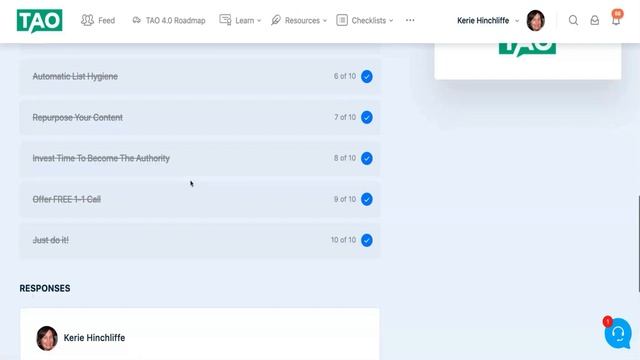
Task: Uncheck Invest Time To Become The Authority checkmark
Action: (x=367, y=158)
